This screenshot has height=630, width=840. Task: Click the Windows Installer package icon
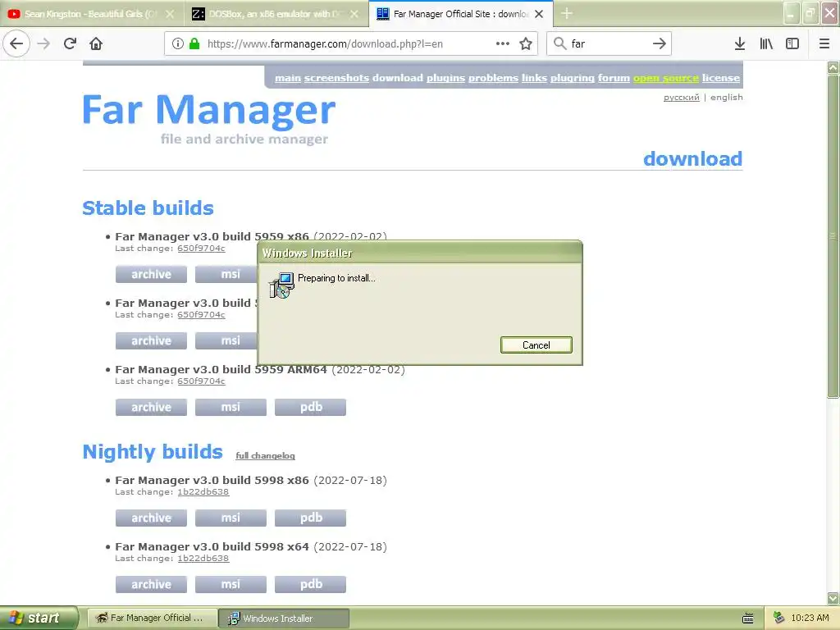[282, 285]
